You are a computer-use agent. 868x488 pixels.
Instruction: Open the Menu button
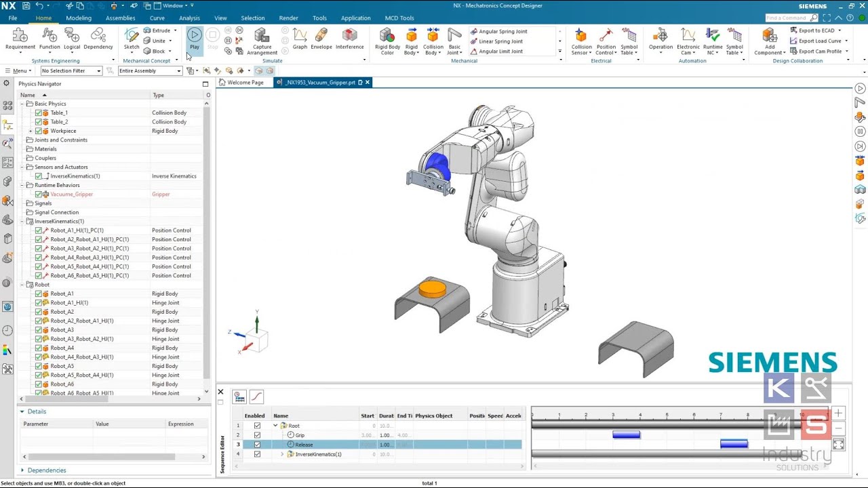pyautogui.click(x=17, y=70)
